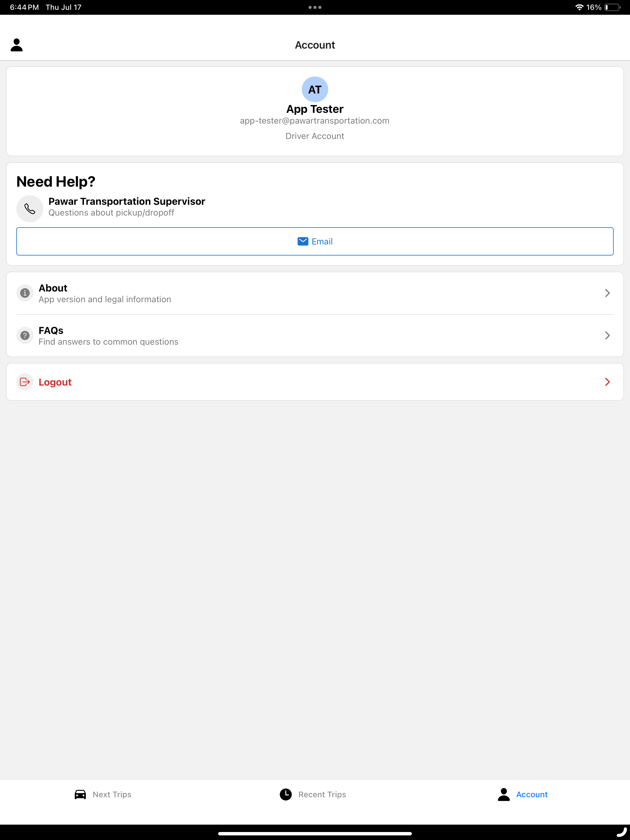Image resolution: width=630 pixels, height=840 pixels.
Task: Tap the app-tester@pawartransportation.com email text
Action: pyautogui.click(x=315, y=121)
